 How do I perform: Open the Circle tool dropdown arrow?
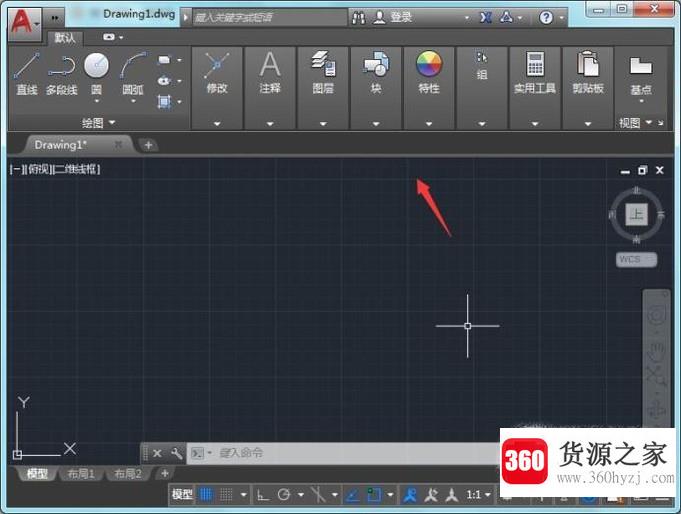pos(96,101)
